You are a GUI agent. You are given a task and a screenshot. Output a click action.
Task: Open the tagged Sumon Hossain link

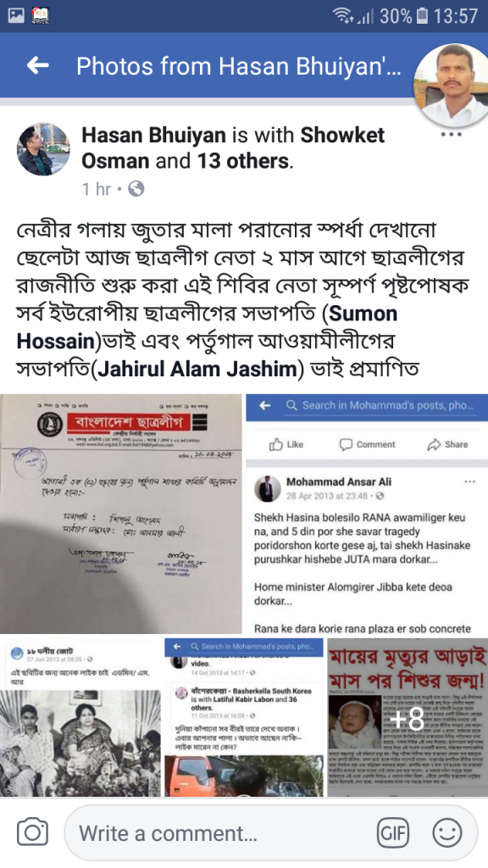click(x=207, y=326)
